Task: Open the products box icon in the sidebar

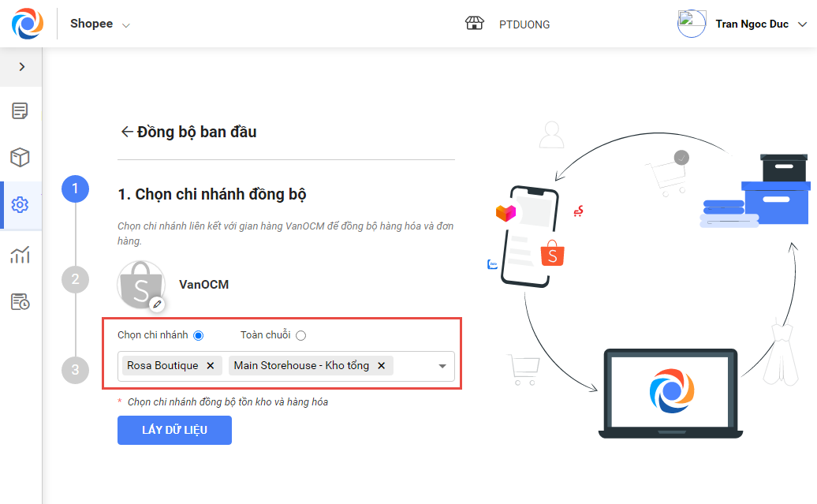Action: pos(21,158)
